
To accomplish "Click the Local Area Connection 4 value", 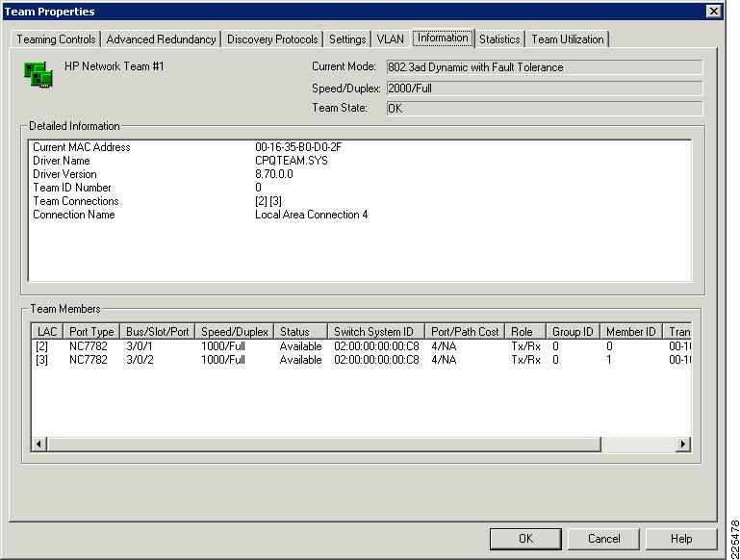I will click(x=312, y=215).
